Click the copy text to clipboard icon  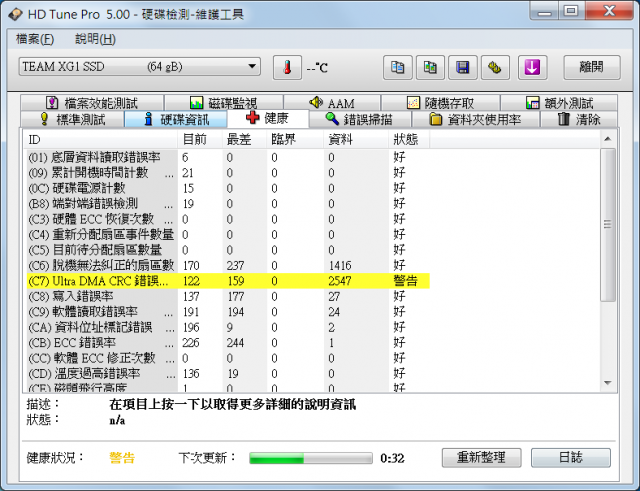[398, 67]
